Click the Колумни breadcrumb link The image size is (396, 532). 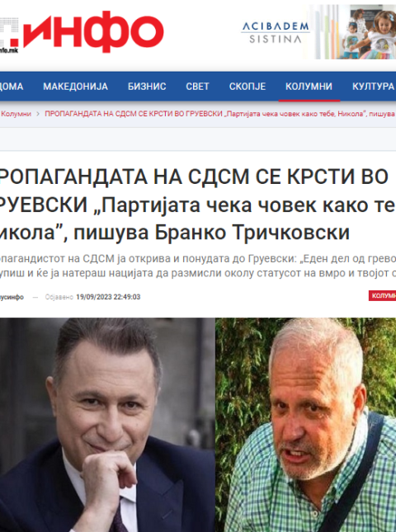point(16,114)
